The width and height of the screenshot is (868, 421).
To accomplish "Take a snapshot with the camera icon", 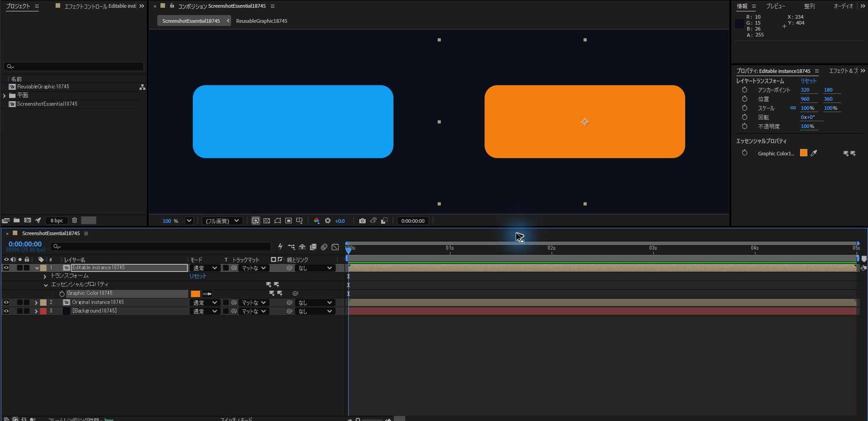I will click(362, 221).
